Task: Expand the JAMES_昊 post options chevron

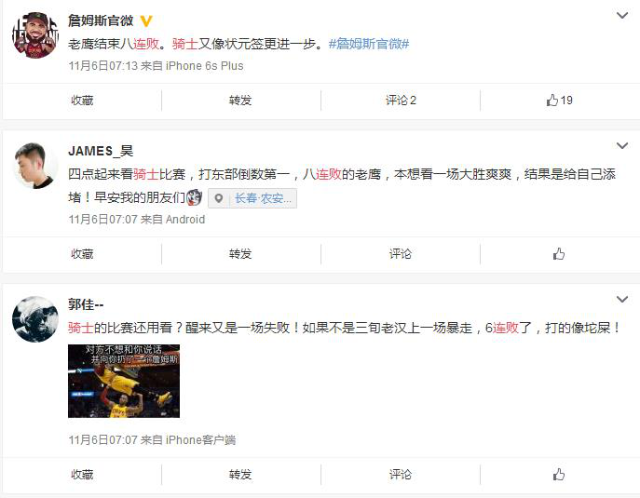Action: 622,146
